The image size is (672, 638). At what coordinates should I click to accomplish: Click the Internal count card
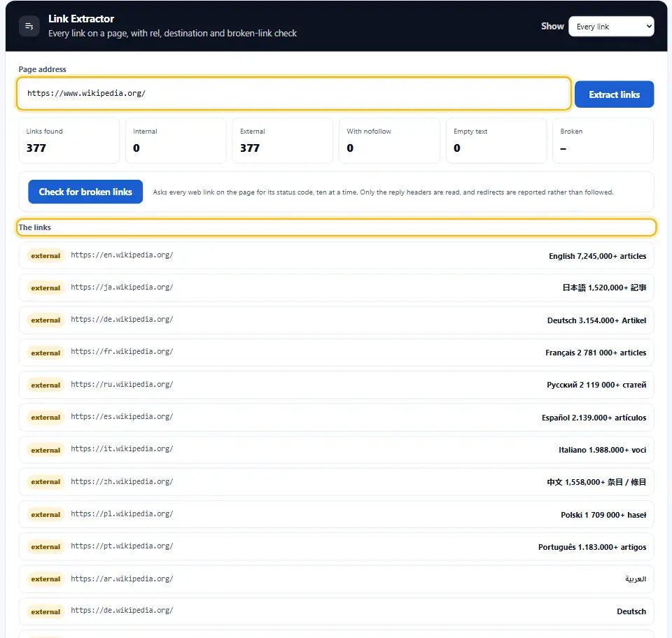176,141
